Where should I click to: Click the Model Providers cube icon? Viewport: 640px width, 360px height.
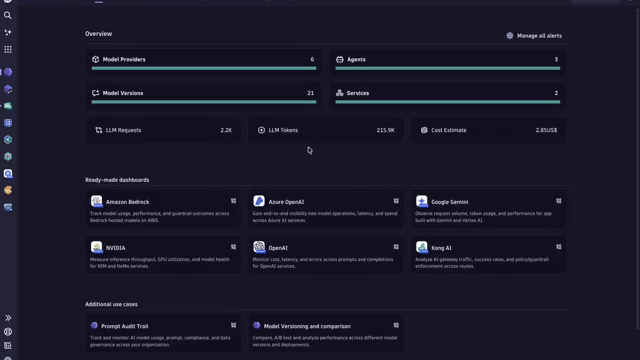pos(96,59)
